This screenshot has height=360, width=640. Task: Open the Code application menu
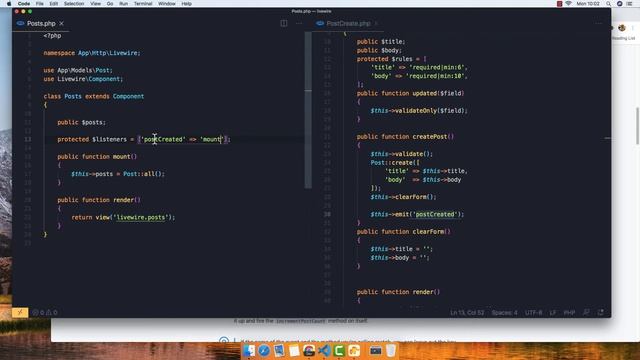pos(24,4)
